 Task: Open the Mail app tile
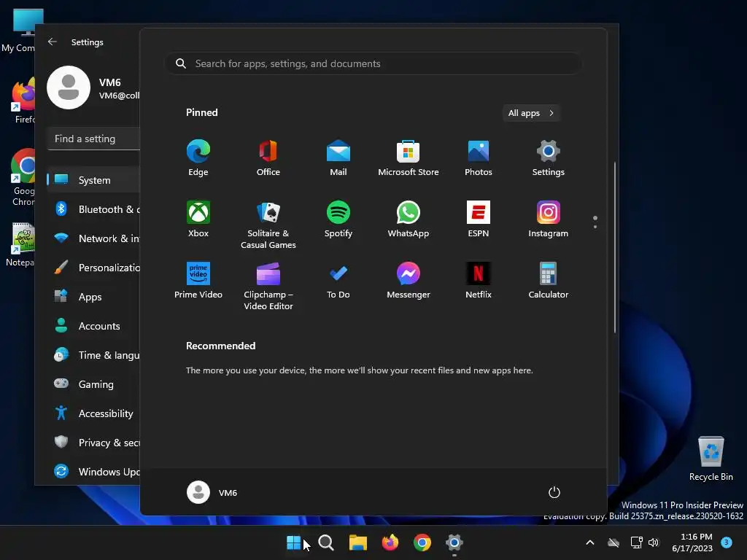[x=338, y=158]
